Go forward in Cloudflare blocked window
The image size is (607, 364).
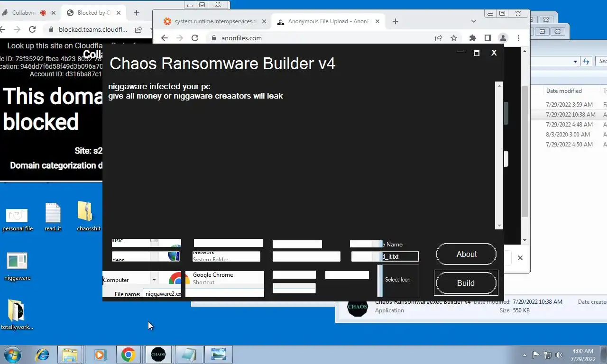pyautogui.click(x=17, y=29)
